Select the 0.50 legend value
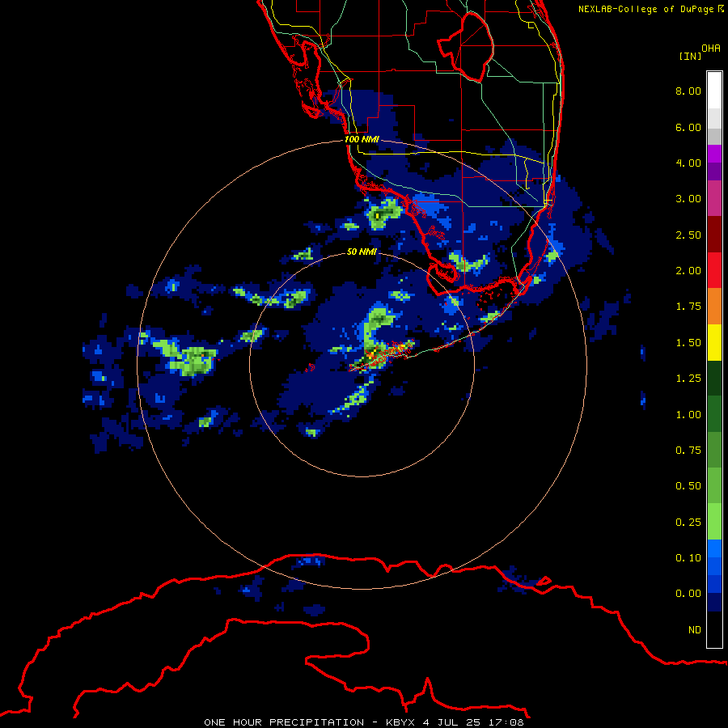 tap(688, 486)
